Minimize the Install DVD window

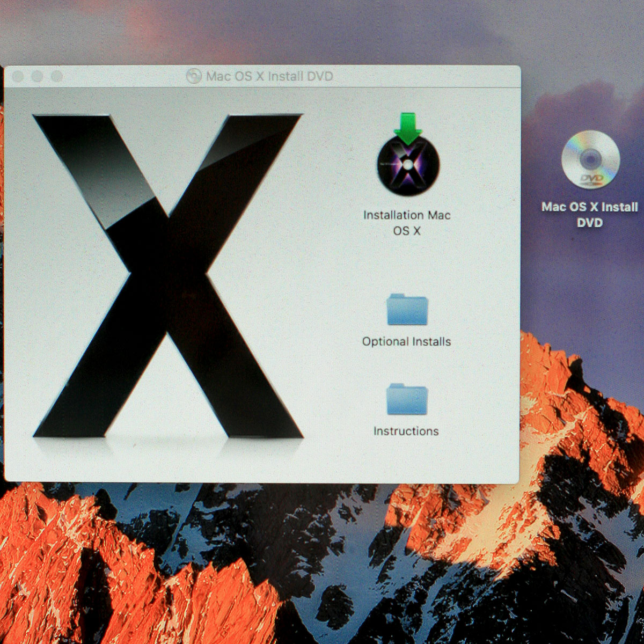tap(37, 77)
